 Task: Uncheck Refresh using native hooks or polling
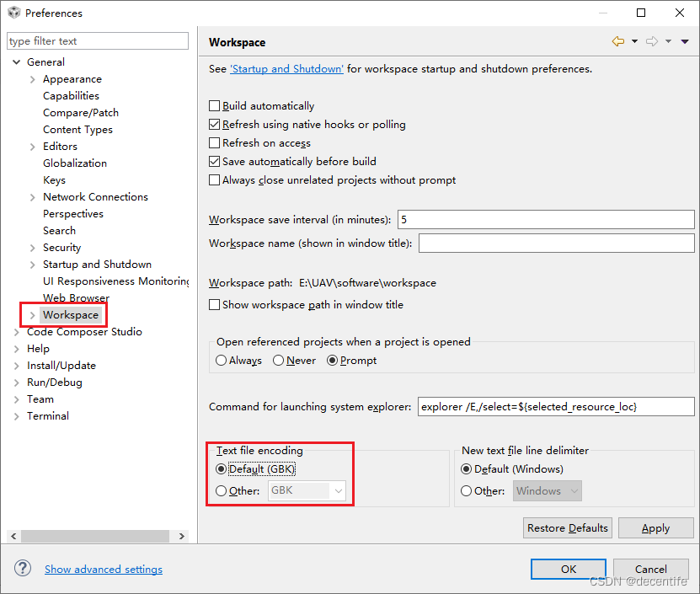tap(213, 123)
